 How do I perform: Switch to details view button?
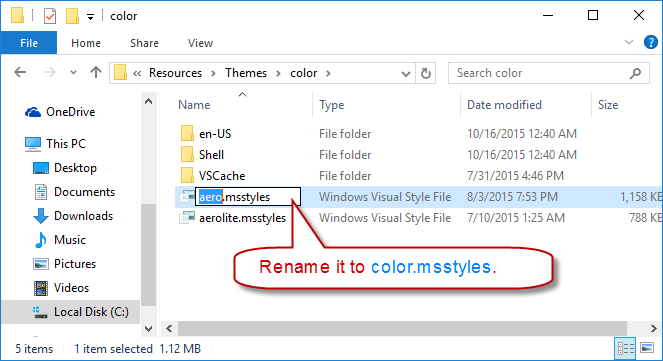625,348
